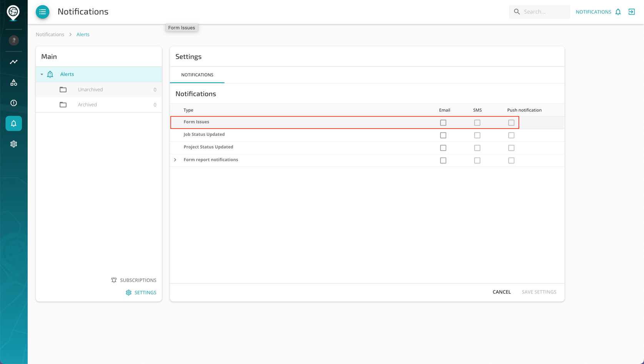Open the bell Notifications icon in the sidebar
Screen dimensions: 644x364
pos(13,123)
